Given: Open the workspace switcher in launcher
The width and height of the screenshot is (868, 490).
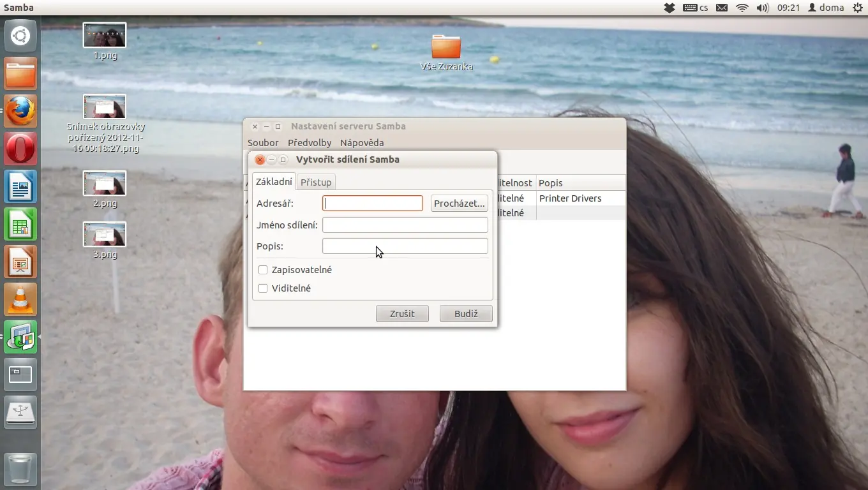Looking at the screenshot, I should (x=20, y=375).
